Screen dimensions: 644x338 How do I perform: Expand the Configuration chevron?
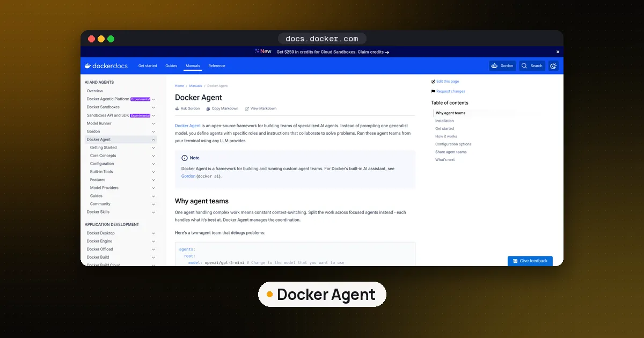pos(153,164)
